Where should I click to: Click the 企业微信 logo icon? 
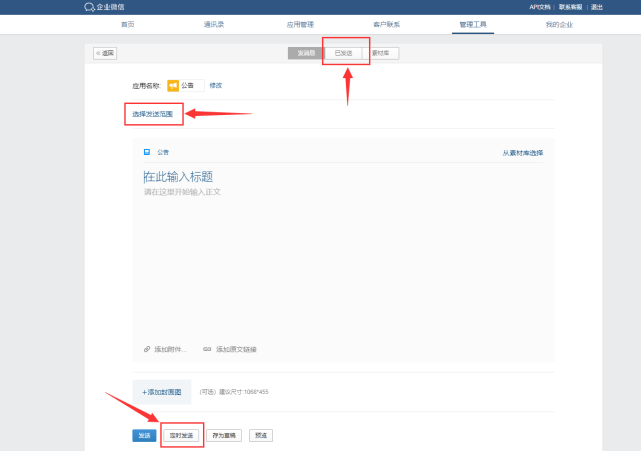(x=89, y=7)
